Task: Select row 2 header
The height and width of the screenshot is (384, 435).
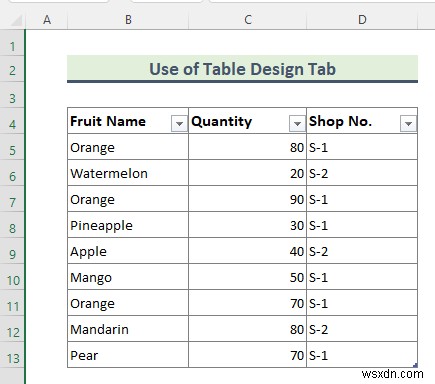Action: (x=12, y=70)
